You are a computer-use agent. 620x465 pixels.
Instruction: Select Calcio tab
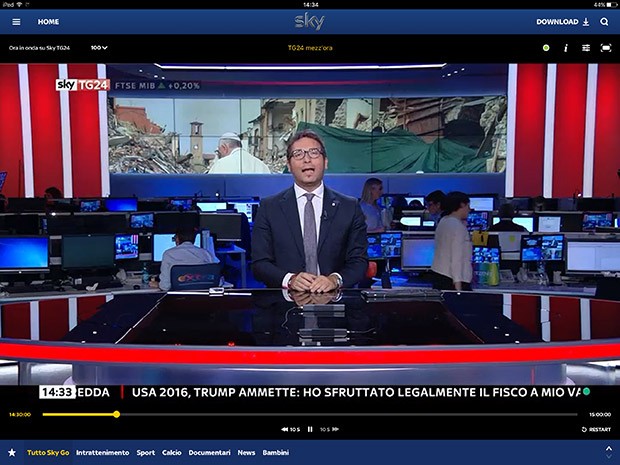[x=172, y=452]
